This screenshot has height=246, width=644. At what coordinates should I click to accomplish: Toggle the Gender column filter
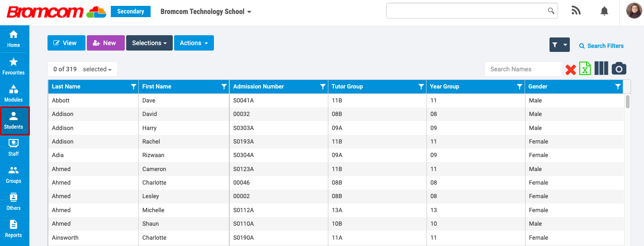pos(618,87)
